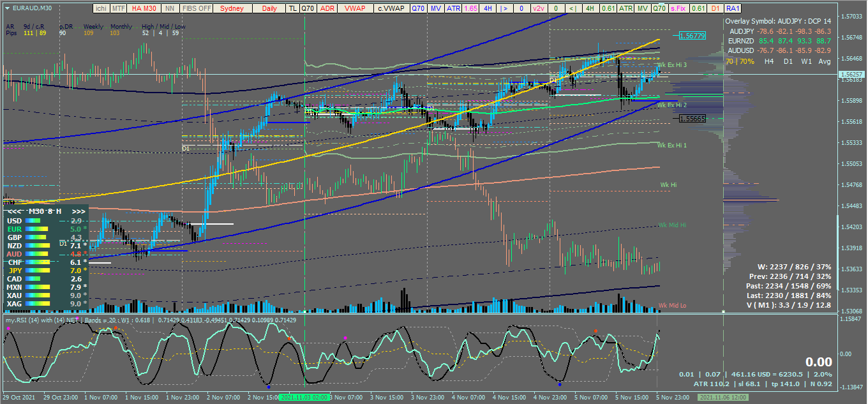
Task: Click the green 0 button beside v2v
Action: click(x=557, y=8)
